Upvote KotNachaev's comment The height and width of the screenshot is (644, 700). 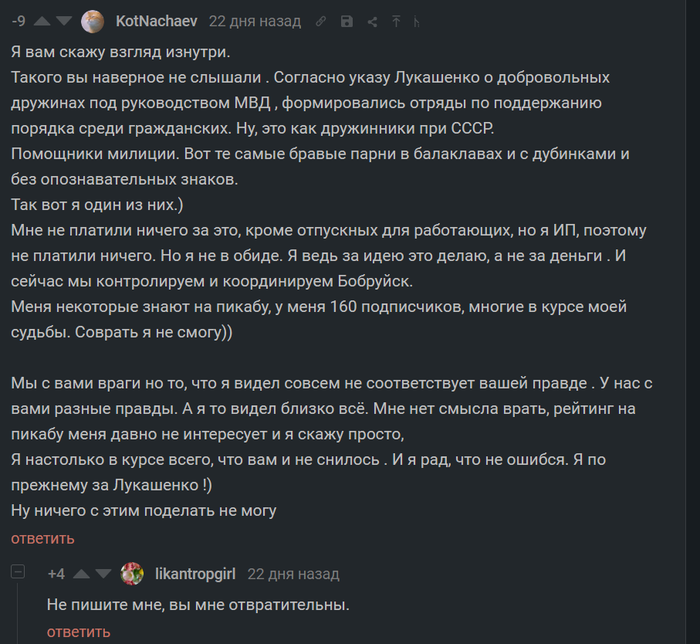(x=44, y=21)
